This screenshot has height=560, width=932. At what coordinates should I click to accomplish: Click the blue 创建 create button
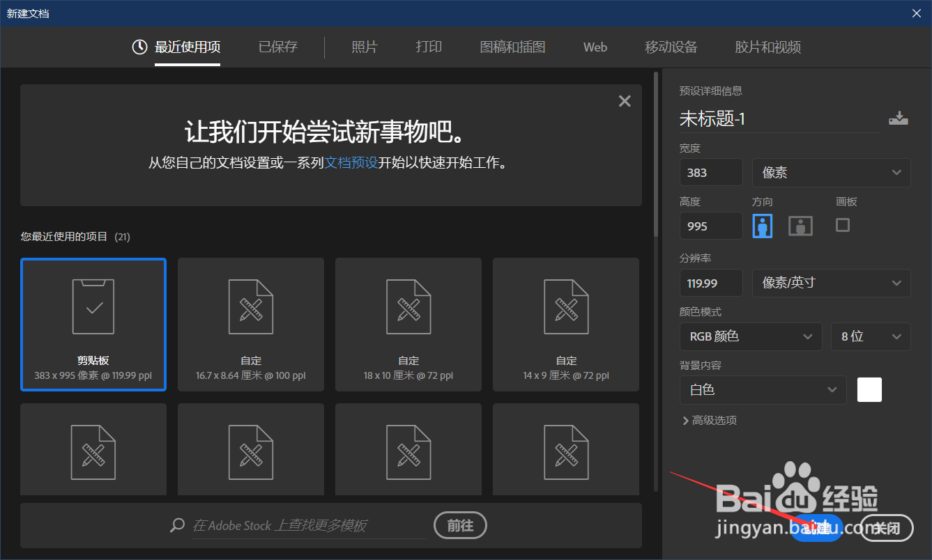pos(816,528)
